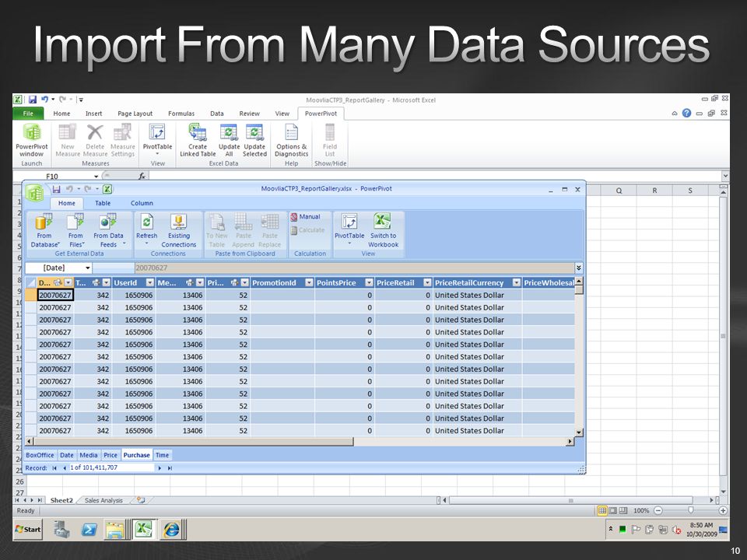
Task: Expand the [Date] column name box dropdown
Action: (x=88, y=268)
